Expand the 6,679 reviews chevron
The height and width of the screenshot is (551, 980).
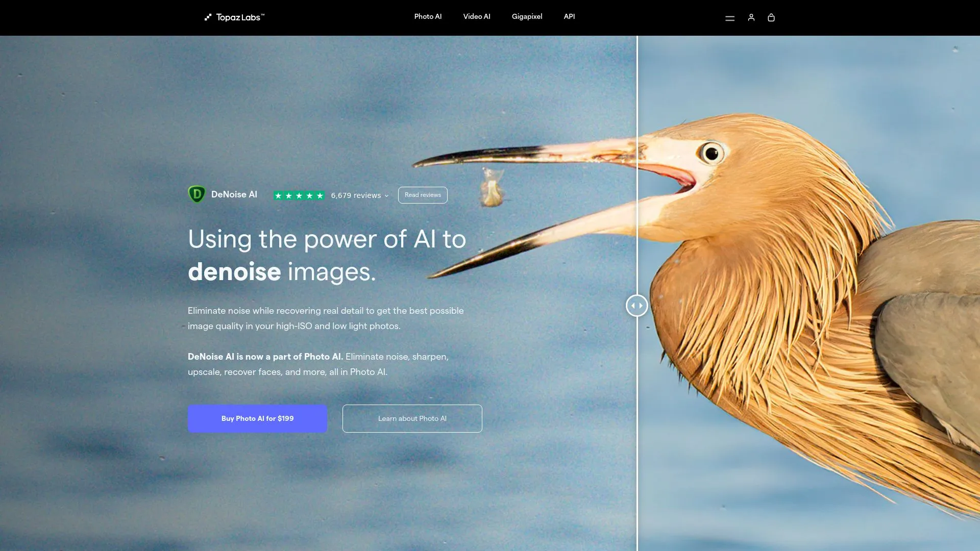coord(387,195)
